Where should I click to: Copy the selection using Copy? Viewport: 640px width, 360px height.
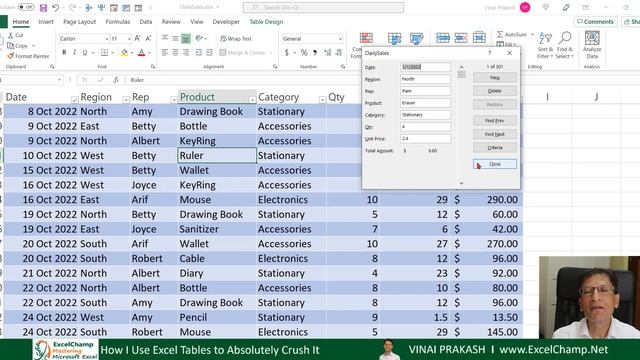click(18, 46)
